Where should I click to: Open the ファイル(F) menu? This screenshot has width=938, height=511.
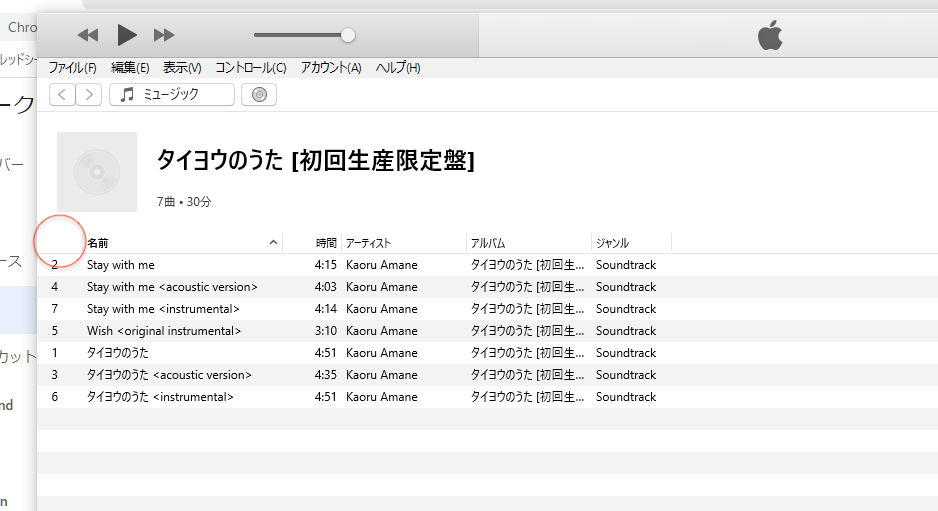73,68
